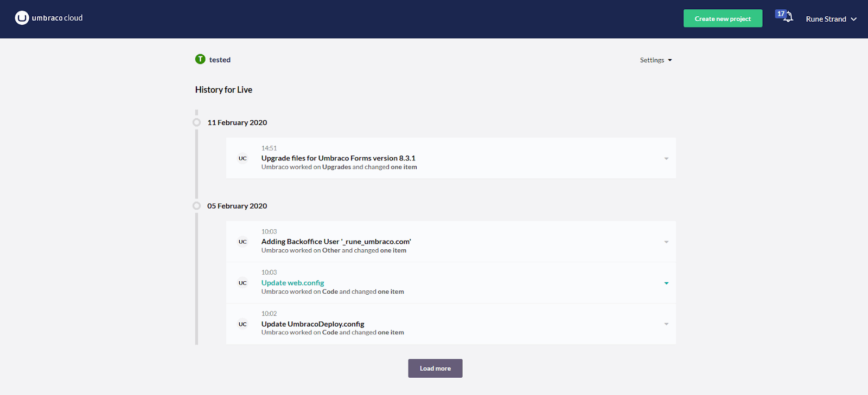
Task: Click 'Umbraco worked on Upgrades and changed one item'
Action: coord(339,167)
